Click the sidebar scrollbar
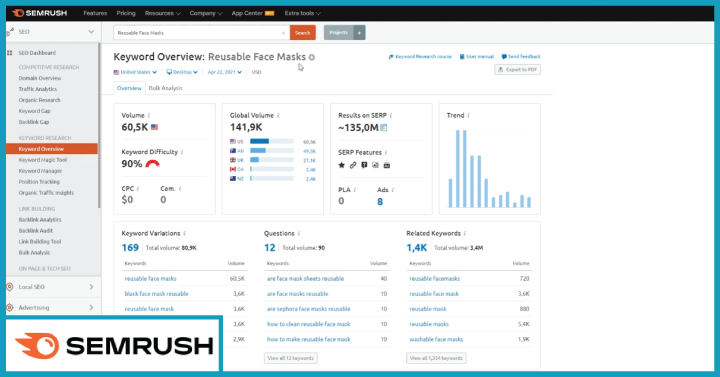This screenshot has width=720, height=377. tap(99, 125)
